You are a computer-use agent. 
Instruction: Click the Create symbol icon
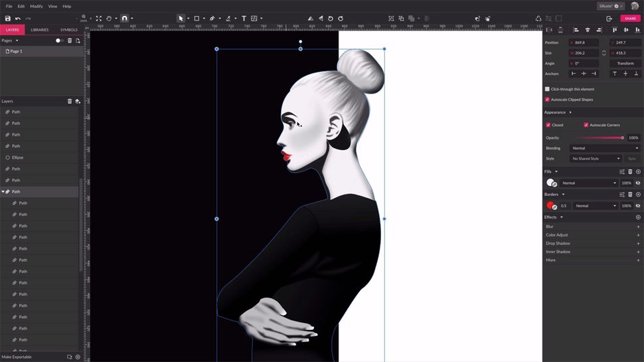538,19
